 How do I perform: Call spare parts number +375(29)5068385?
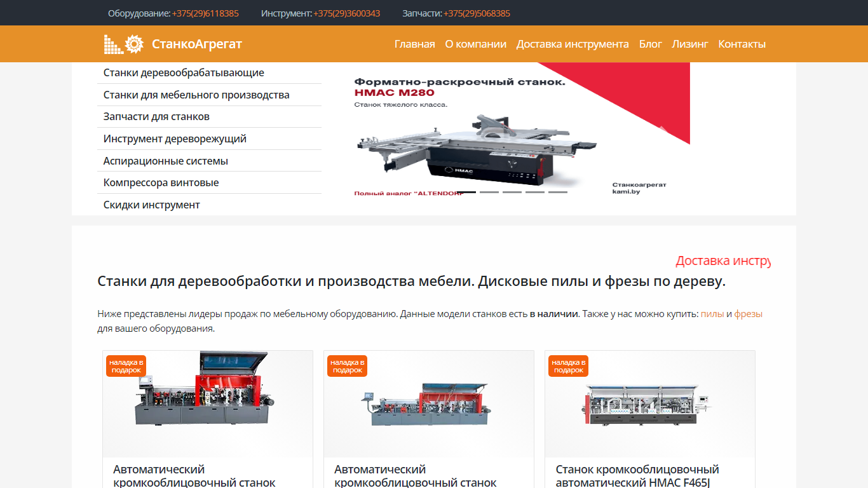477,13
